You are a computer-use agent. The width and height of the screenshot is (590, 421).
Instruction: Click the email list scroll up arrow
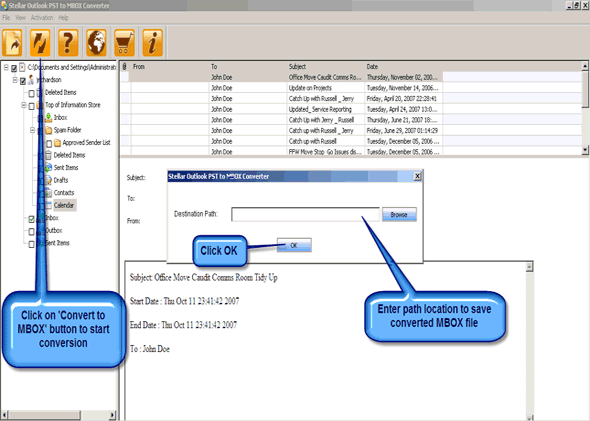click(x=585, y=67)
